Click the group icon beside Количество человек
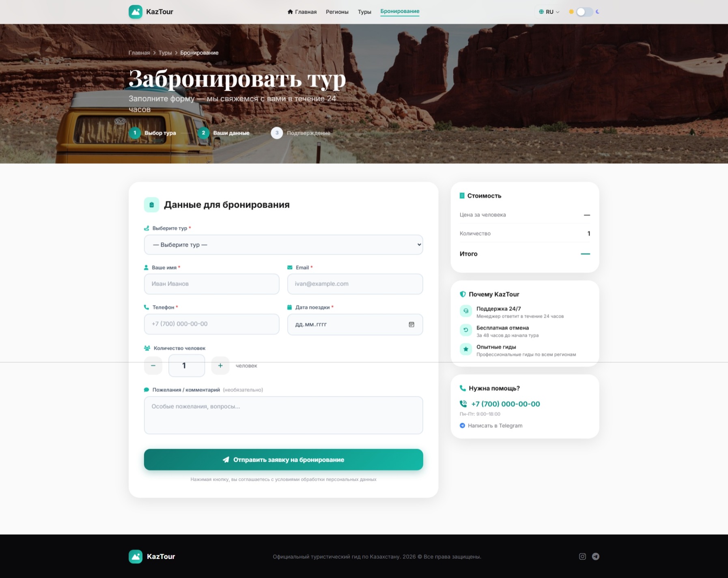Viewport: 728px width, 578px height. (x=147, y=348)
